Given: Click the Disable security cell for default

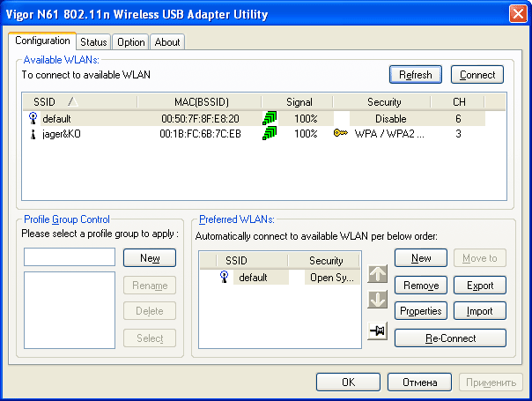Looking at the screenshot, I should click(x=390, y=118).
